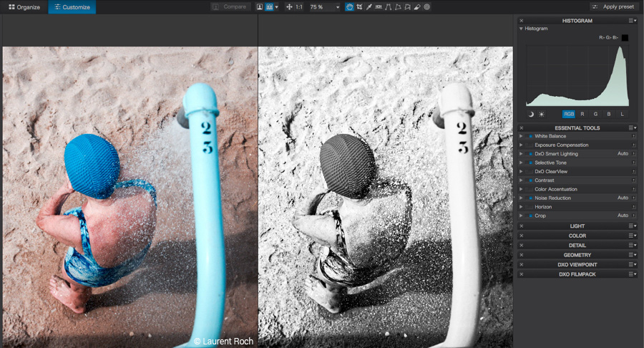Switch to side-by-side comparison view

point(269,7)
